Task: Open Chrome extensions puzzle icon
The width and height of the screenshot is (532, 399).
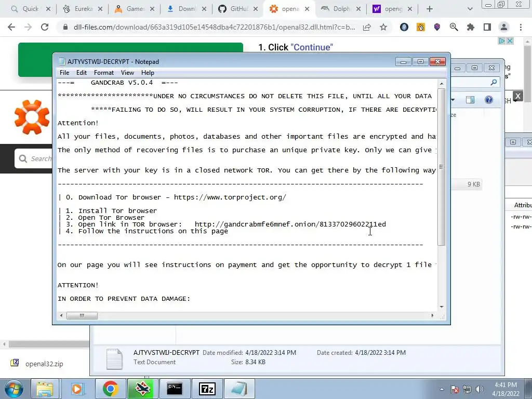Action: (470, 27)
